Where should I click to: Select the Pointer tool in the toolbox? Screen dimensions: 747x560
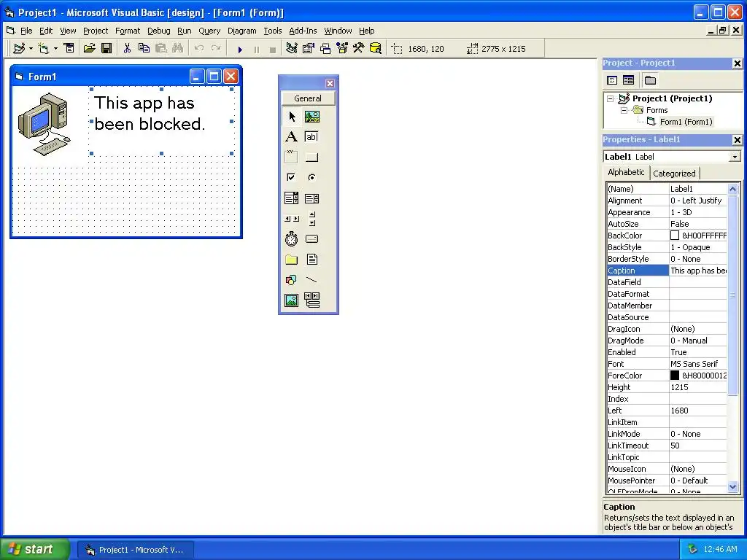click(292, 117)
